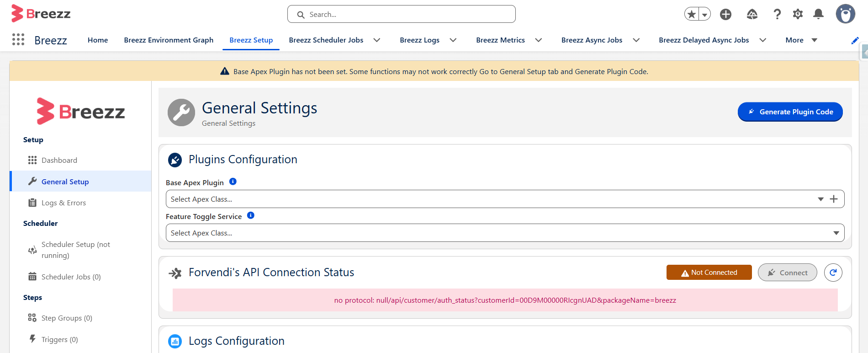868x353 pixels.
Task: Click the Scheduler Jobs calendar icon
Action: [x=32, y=276]
